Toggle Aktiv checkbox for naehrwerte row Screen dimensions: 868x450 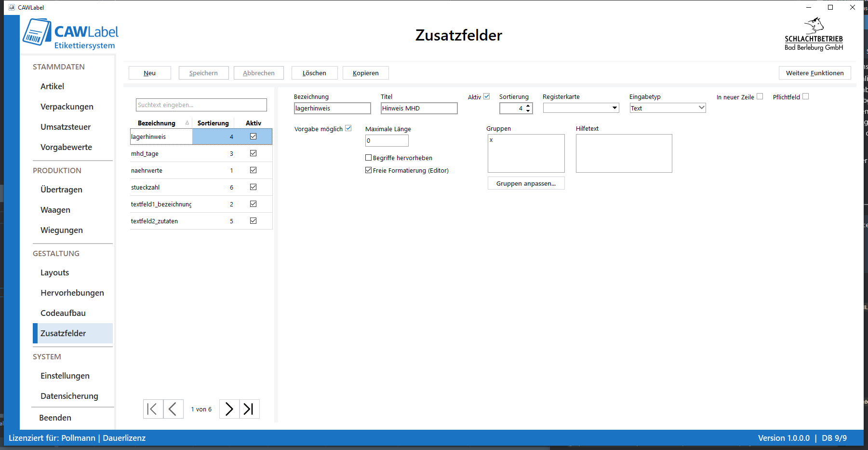point(253,170)
